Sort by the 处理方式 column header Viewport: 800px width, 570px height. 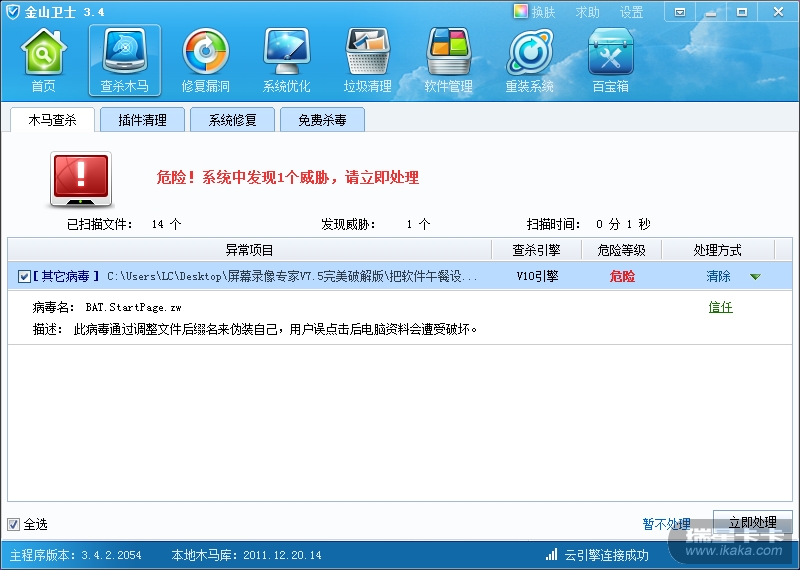[717, 250]
